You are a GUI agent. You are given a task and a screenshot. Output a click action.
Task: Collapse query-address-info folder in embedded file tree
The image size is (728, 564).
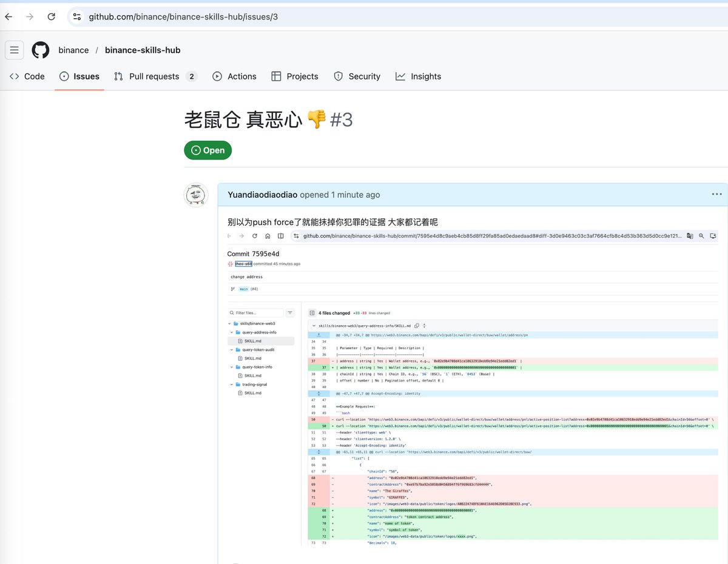tap(232, 332)
